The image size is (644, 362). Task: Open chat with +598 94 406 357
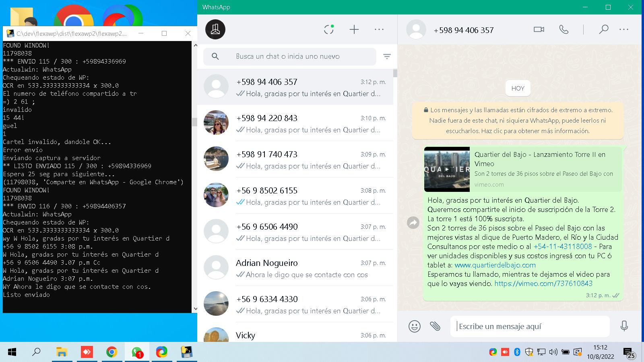point(295,87)
